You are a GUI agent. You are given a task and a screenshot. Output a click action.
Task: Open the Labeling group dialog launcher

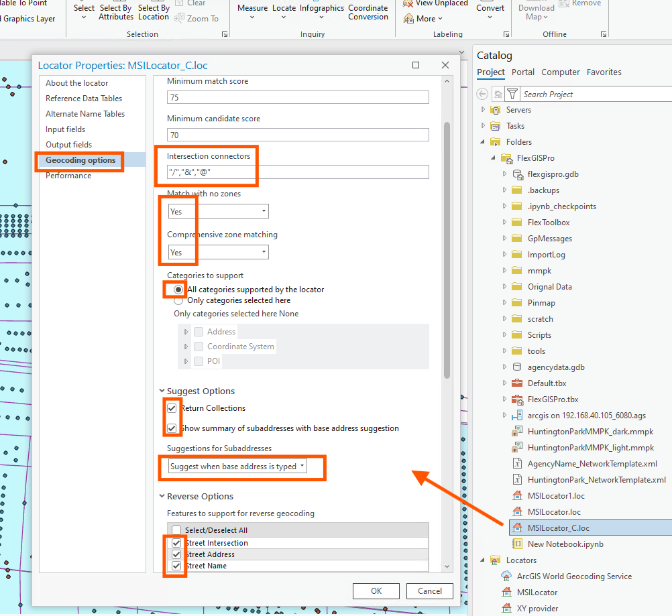pyautogui.click(x=506, y=34)
